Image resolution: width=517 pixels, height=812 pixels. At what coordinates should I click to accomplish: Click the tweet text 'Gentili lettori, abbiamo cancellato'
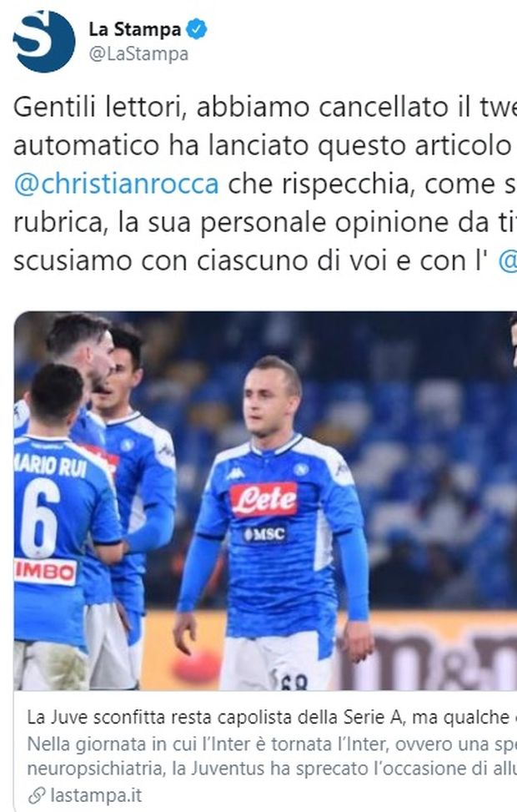(x=265, y=107)
